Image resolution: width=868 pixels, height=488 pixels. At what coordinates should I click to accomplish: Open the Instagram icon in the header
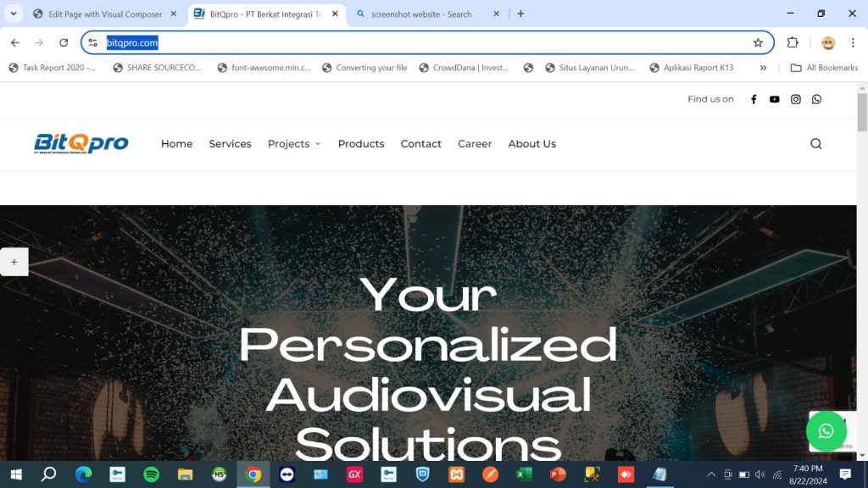pos(796,99)
